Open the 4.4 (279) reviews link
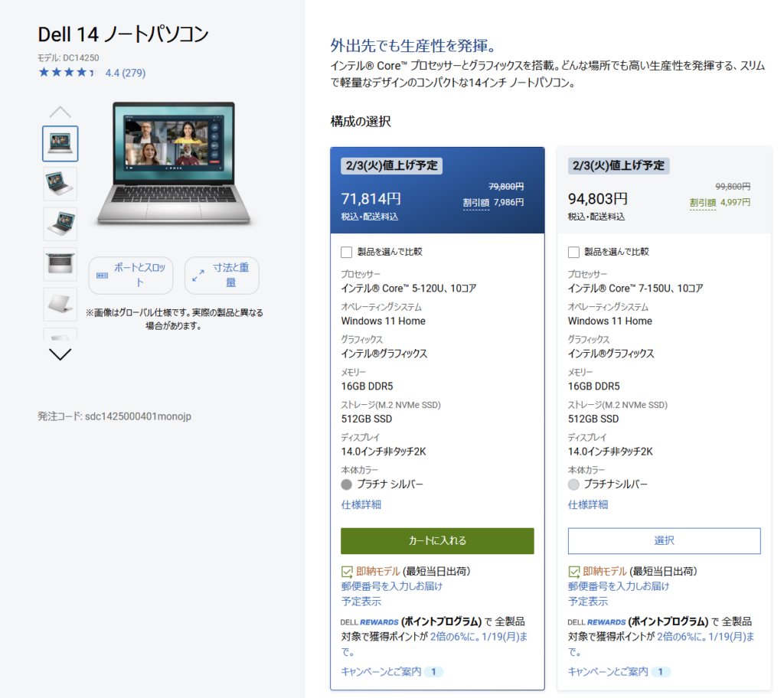 tap(125, 73)
